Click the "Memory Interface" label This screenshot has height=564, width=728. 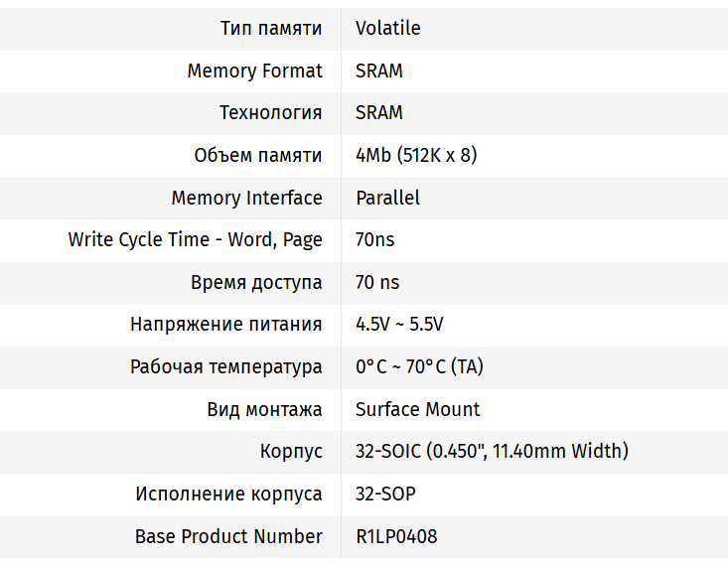click(246, 198)
